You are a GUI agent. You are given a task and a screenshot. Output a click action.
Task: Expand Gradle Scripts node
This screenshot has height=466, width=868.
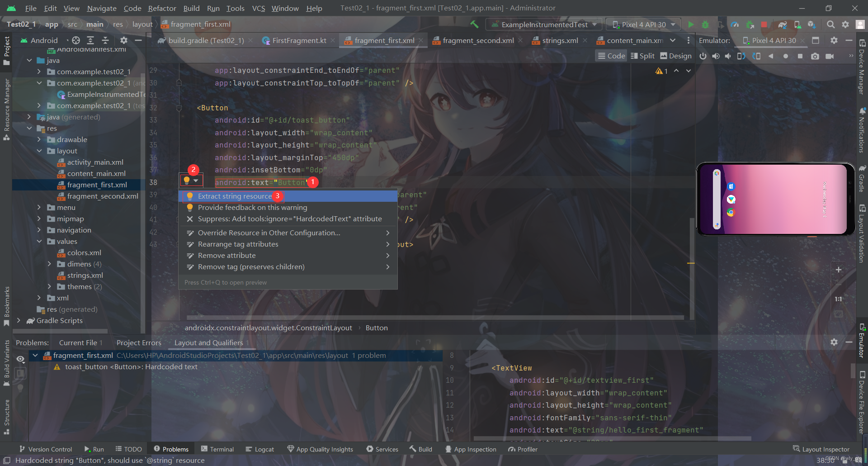pyautogui.click(x=19, y=320)
